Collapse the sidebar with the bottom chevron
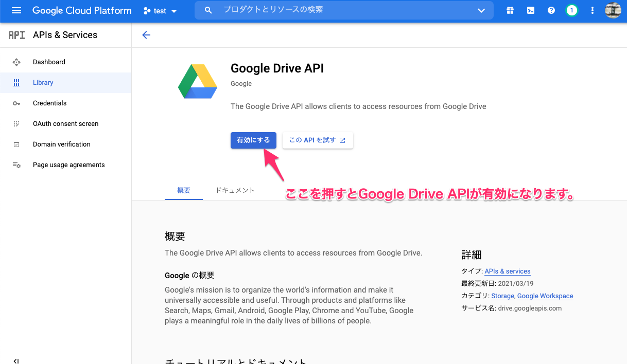 pyautogui.click(x=15, y=360)
